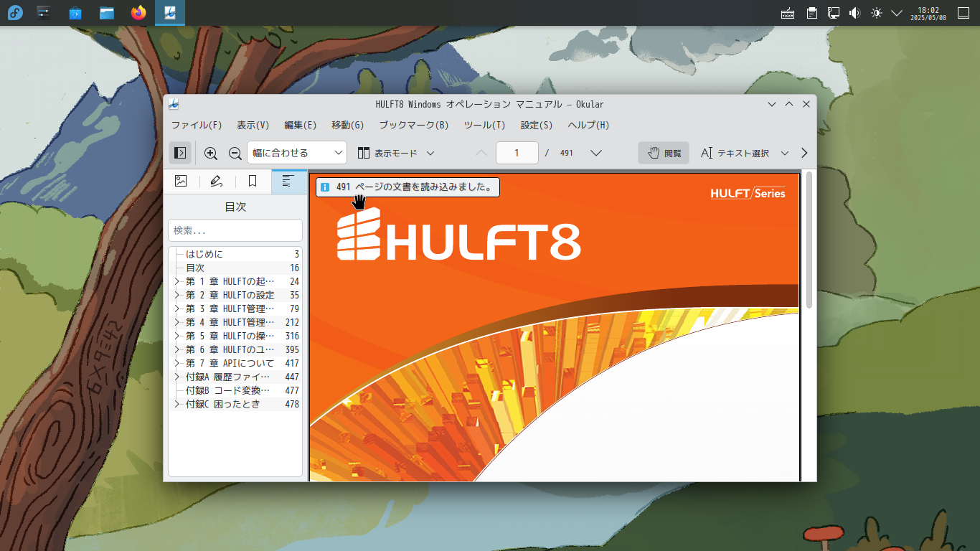980x551 pixels.
Task: Open the ファイル(F) menu
Action: coord(197,125)
